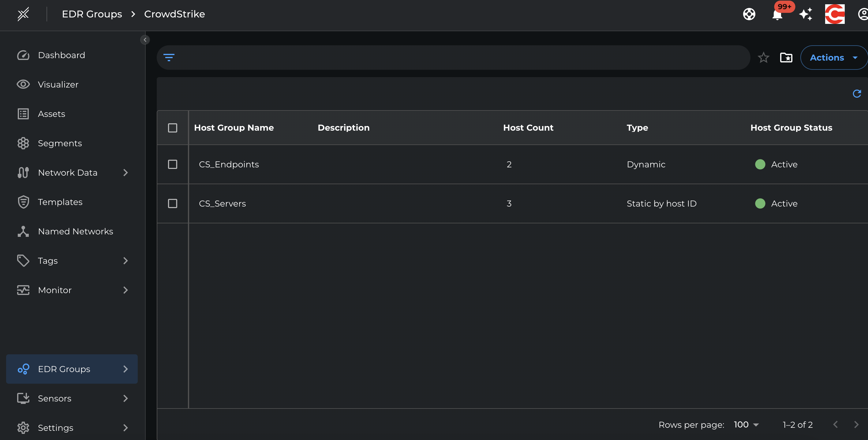Expand the Network Data submenu

(x=125, y=173)
